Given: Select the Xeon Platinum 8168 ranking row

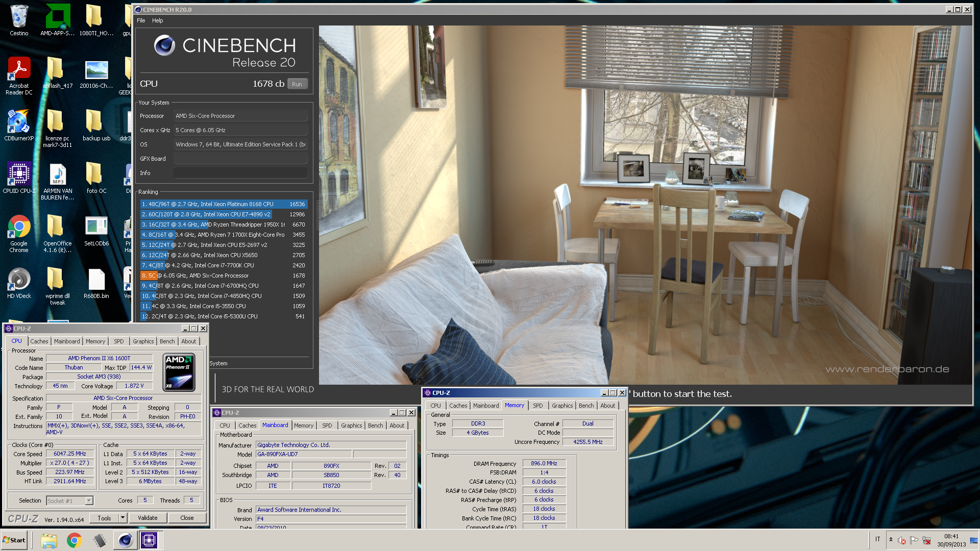Looking at the screenshot, I should (224, 204).
